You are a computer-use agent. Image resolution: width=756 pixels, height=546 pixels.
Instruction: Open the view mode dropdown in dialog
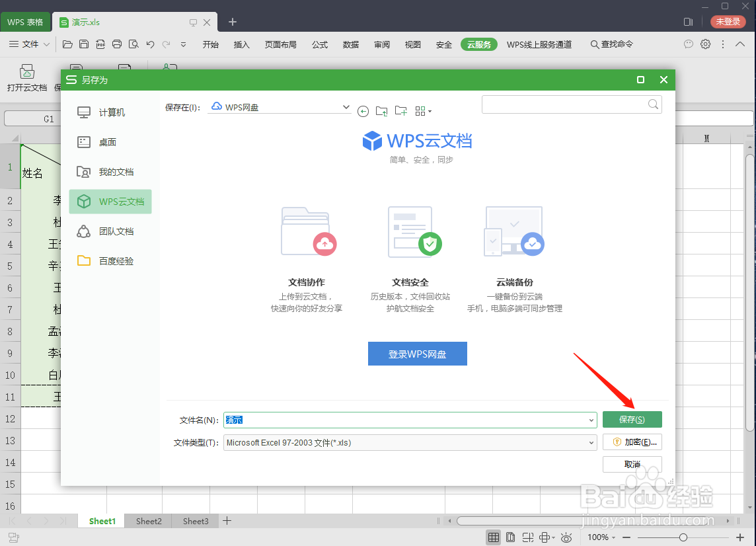(x=423, y=112)
